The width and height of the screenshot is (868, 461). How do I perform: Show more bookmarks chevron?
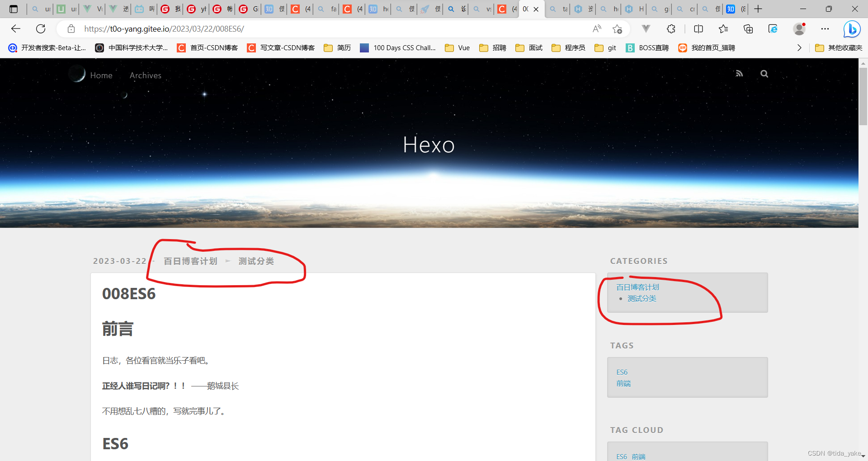(799, 48)
